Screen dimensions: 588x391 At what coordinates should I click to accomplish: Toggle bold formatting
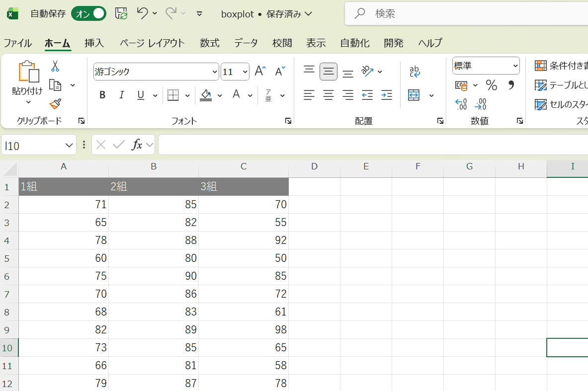click(x=102, y=95)
